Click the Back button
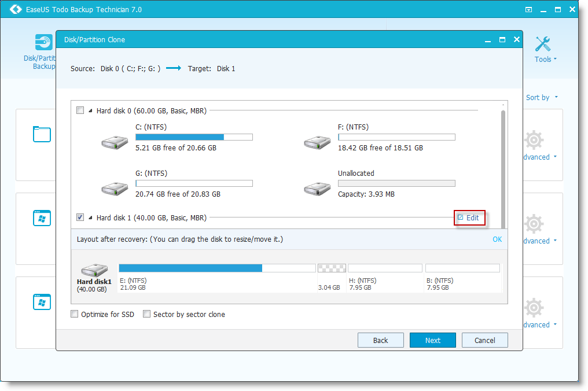This screenshot has width=588, height=391. [x=381, y=340]
